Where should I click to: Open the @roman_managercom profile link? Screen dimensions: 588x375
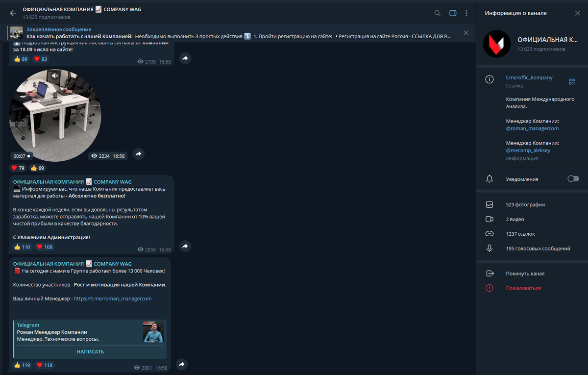tap(532, 128)
